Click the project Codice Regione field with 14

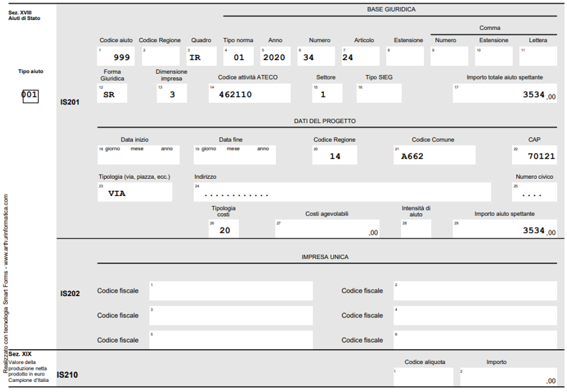tap(335, 155)
